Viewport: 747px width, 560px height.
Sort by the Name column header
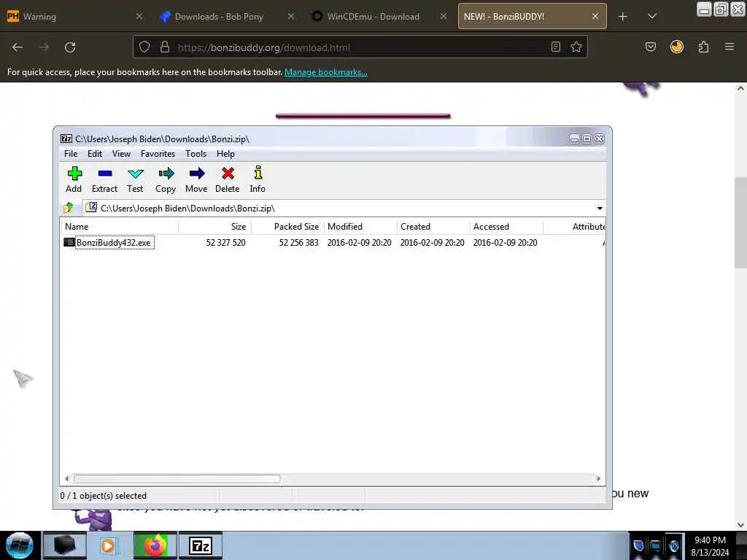click(x=119, y=227)
